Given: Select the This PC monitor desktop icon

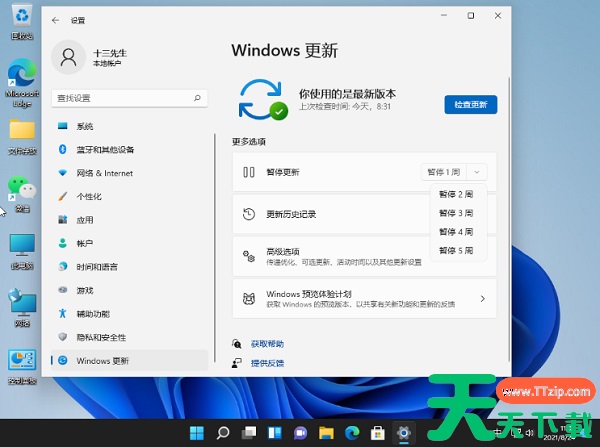Looking at the screenshot, I should click(22, 252).
